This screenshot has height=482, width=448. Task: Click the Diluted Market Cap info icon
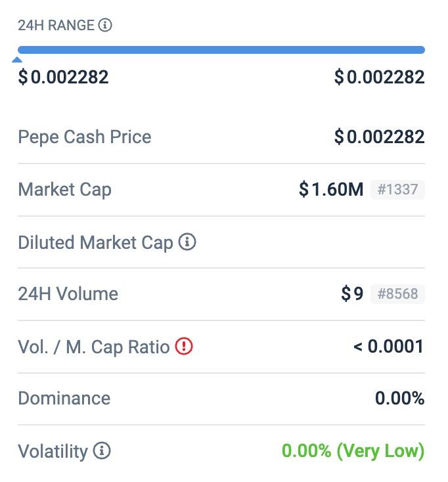tap(187, 242)
